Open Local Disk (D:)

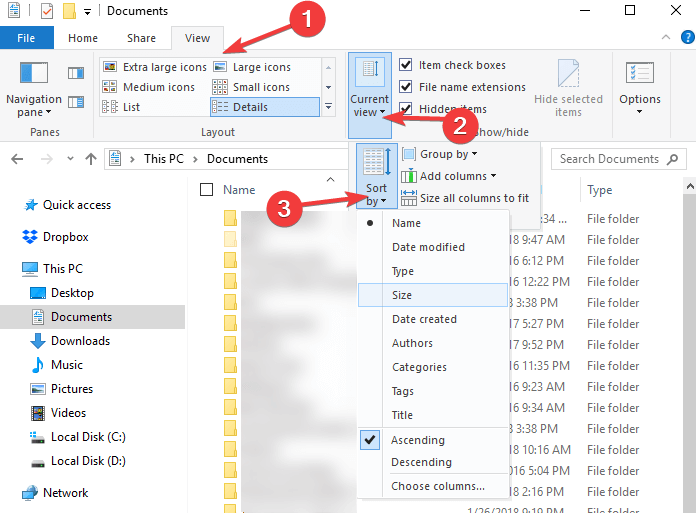pyautogui.click(x=78, y=461)
